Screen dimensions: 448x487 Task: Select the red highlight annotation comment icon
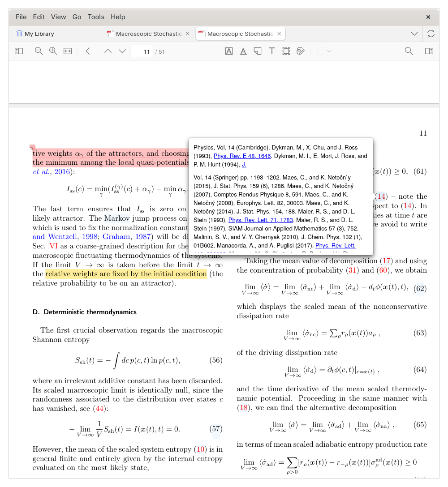point(32,147)
